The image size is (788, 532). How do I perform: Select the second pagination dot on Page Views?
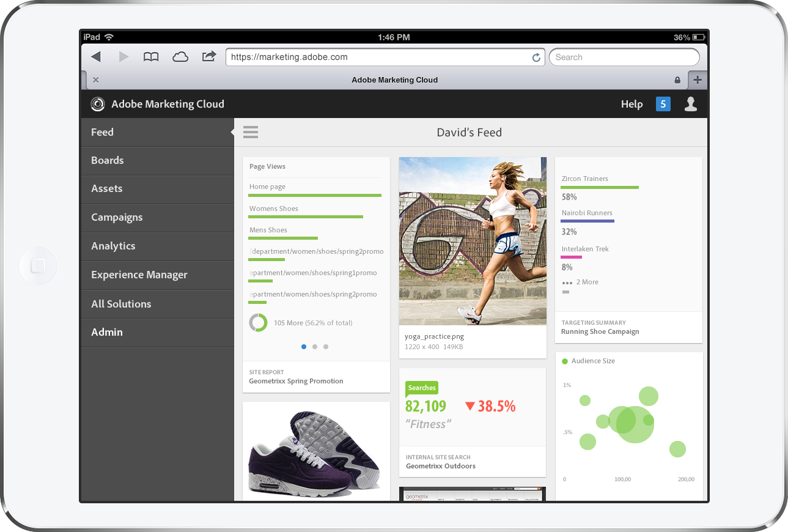click(x=315, y=346)
